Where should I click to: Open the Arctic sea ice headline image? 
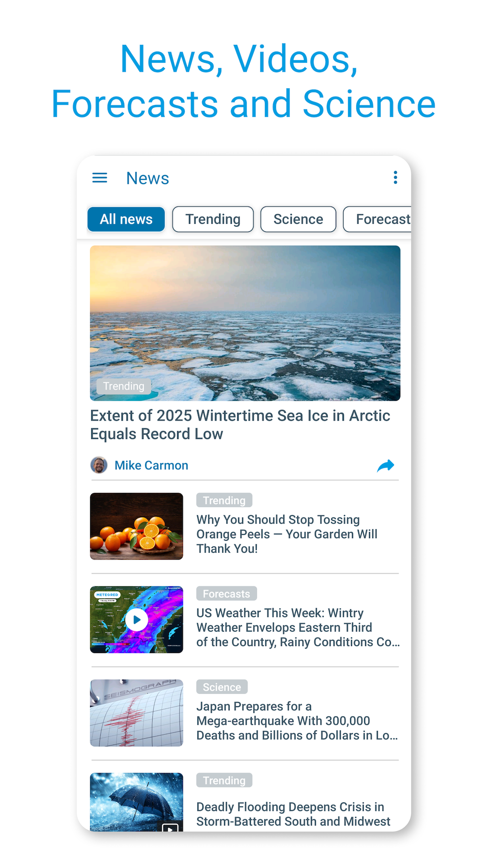[245, 323]
